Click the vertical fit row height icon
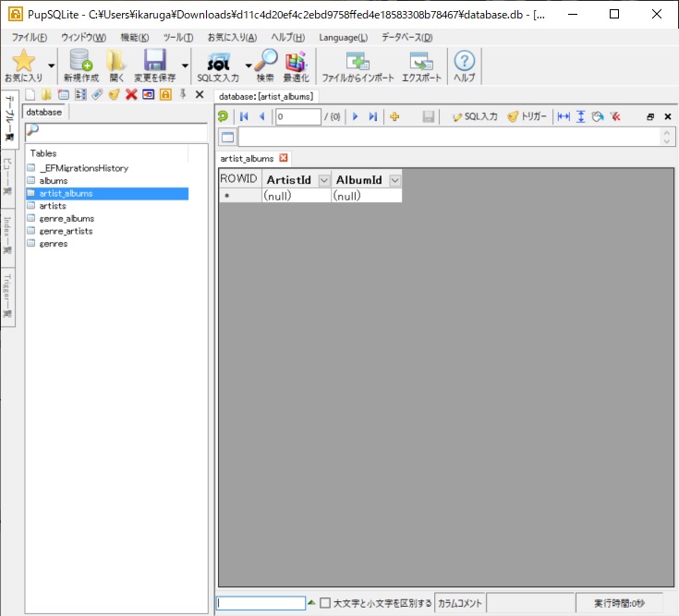This screenshot has width=679, height=616. click(581, 116)
